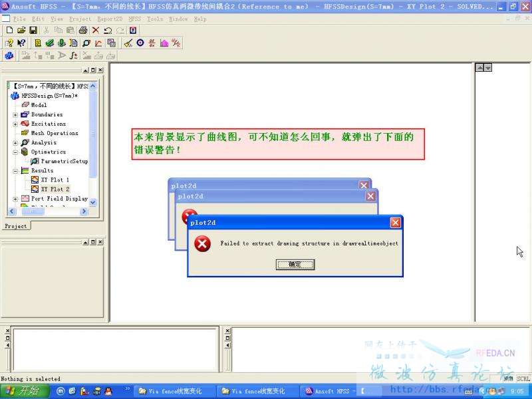Click the green checkmark Validate icon
This screenshot has height=399, width=532.
50,43
